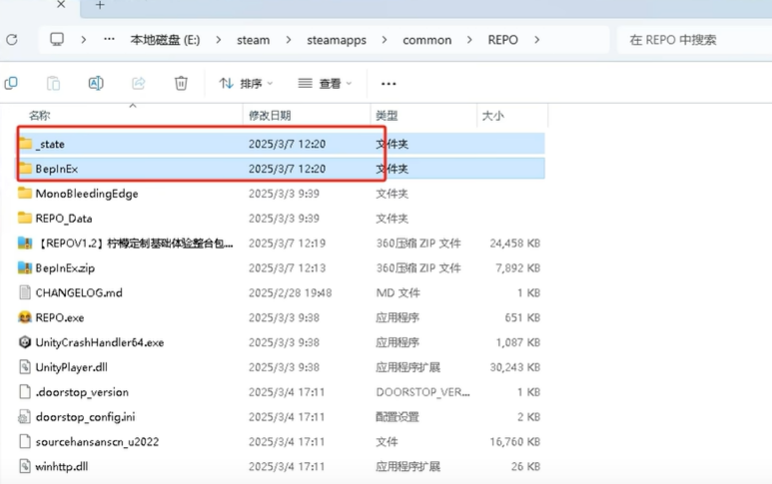Click the Rename icon in the toolbar

click(x=96, y=84)
